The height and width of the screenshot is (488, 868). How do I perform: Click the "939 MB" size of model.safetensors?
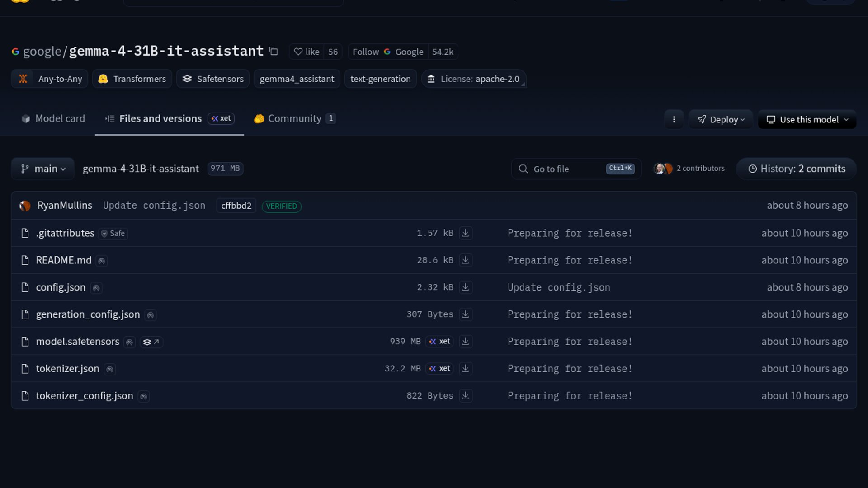(x=405, y=342)
